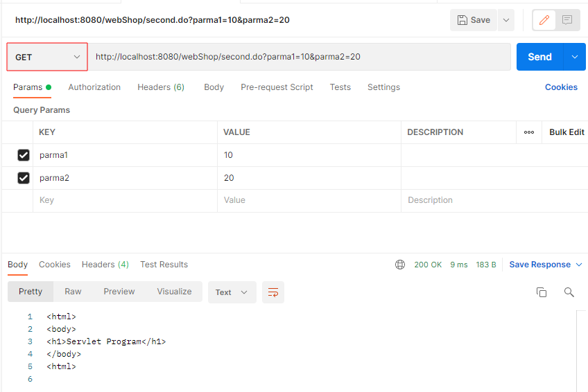
Task: Click the empty Description field
Action: coord(494,200)
